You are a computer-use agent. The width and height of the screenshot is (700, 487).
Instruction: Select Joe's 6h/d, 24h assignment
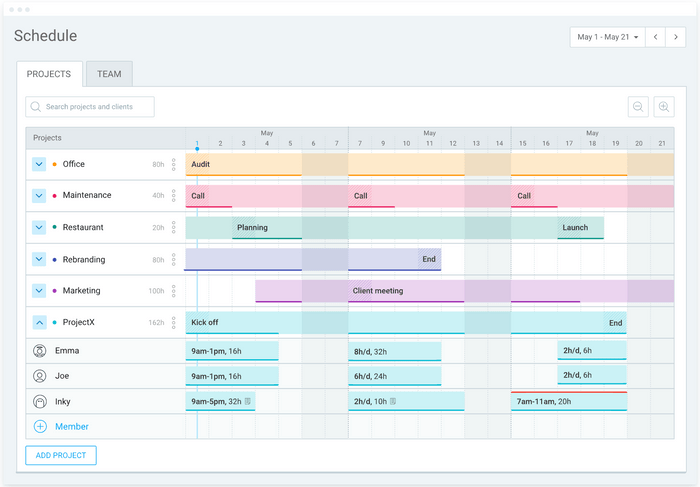[395, 376]
